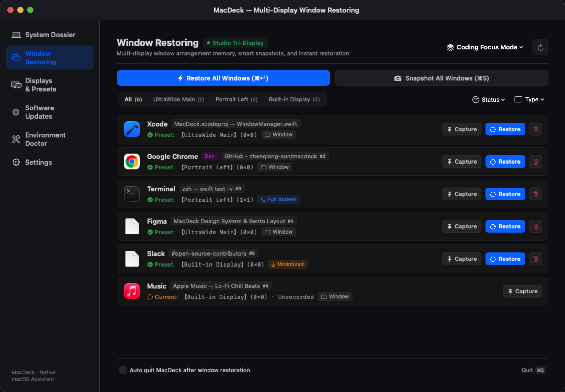The image size is (565, 392).
Task: Click the Full Screen tag on Terminal
Action: 279,199
